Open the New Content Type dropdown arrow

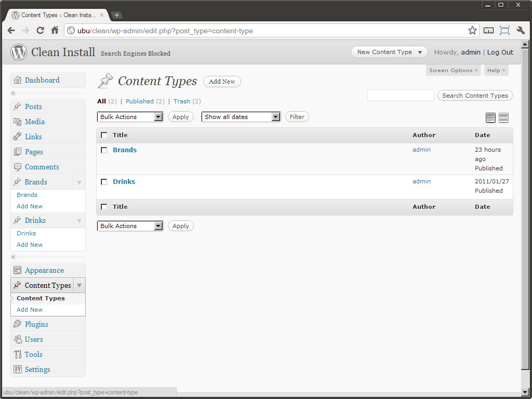point(420,52)
